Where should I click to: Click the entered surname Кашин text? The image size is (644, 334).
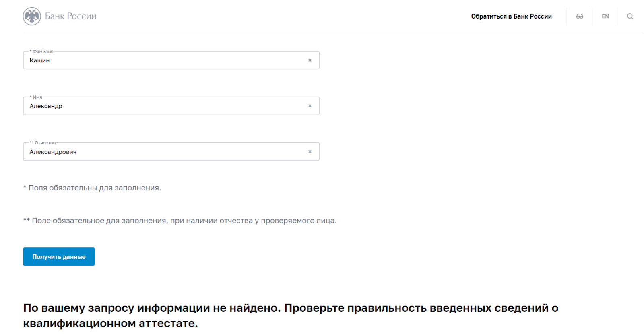tap(39, 60)
